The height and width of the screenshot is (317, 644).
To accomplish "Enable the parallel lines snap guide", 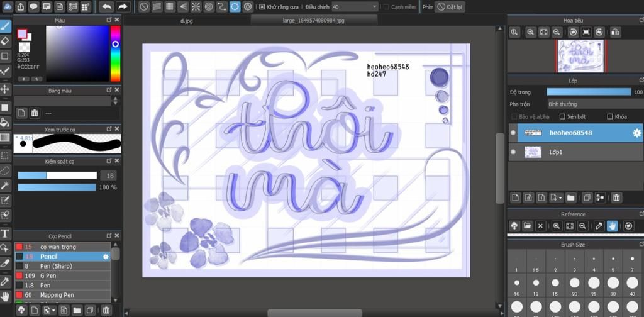I will (x=157, y=6).
